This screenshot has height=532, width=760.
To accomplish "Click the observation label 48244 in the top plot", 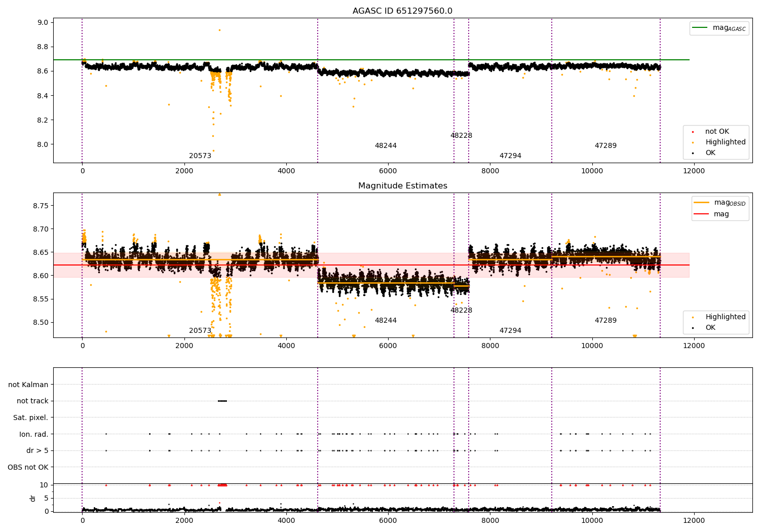I will (x=386, y=146).
